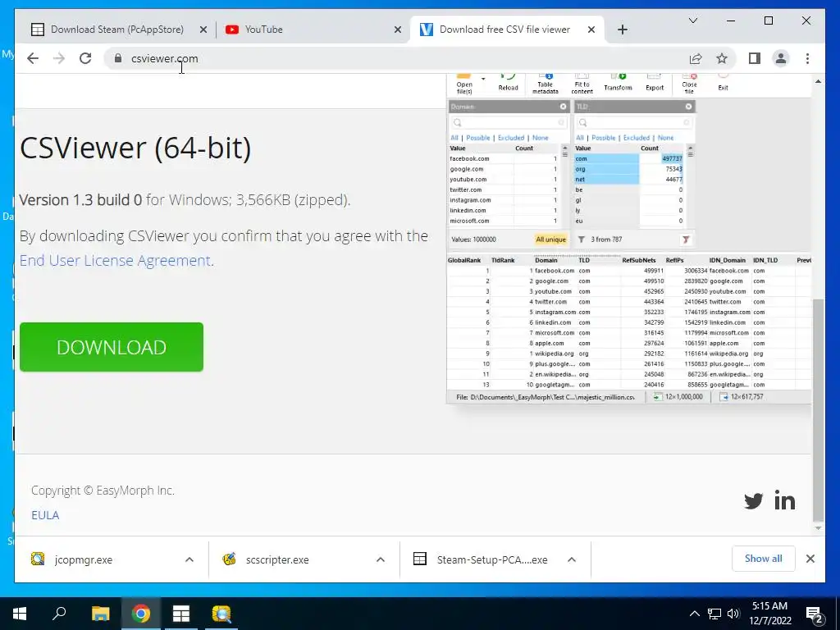
Task: Close the Download Steam tab
Action: [x=203, y=30]
